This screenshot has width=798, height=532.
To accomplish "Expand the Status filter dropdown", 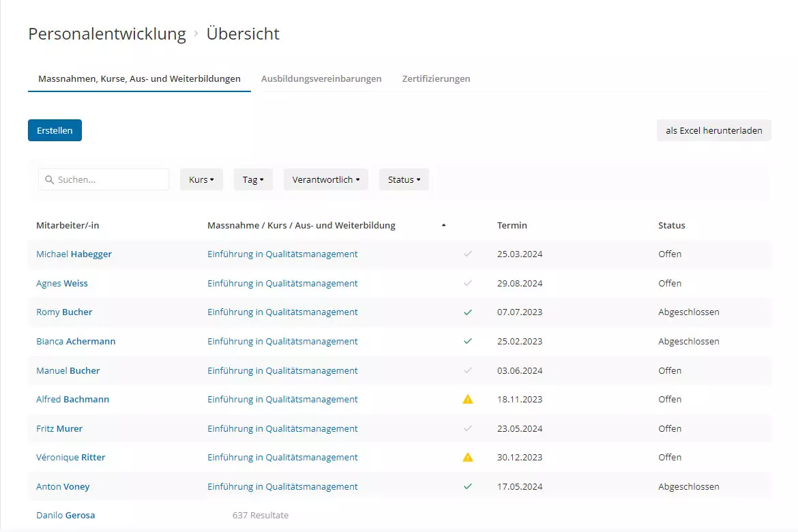I will 404,180.
